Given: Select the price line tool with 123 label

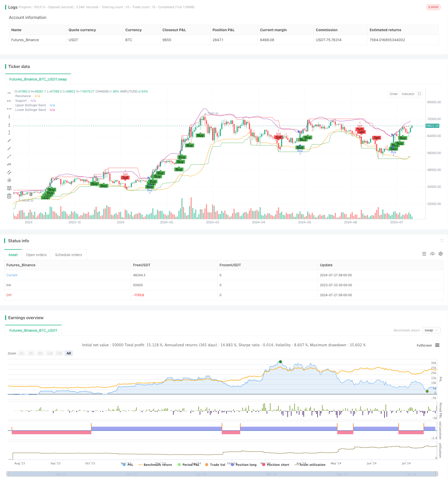Looking at the screenshot, I should (x=9, y=164).
